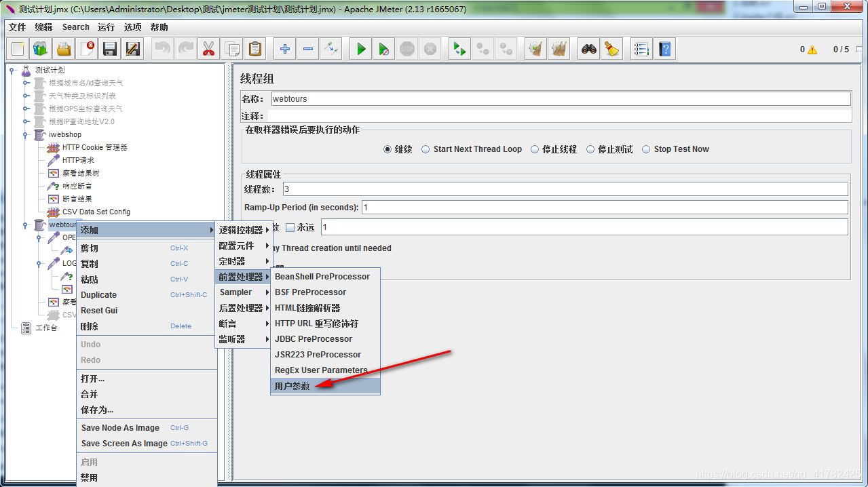
Task: Select the 停止线程 radio button
Action: (x=535, y=149)
